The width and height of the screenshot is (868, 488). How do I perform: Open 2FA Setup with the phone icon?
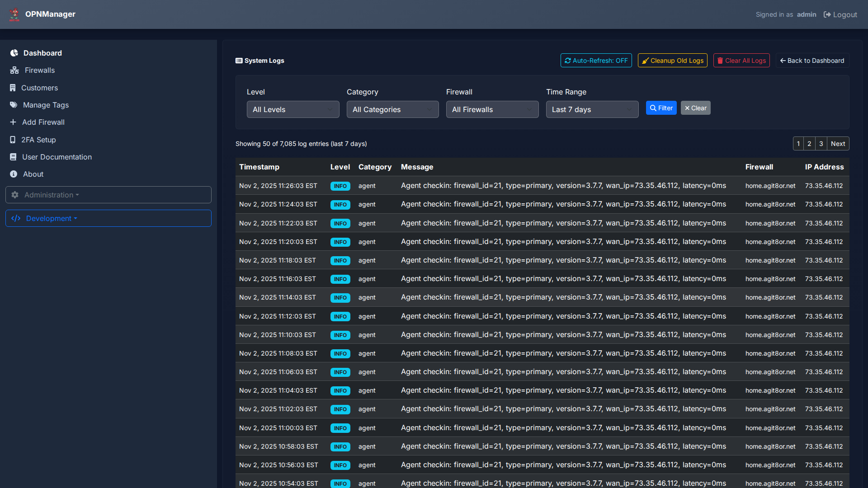pos(12,140)
